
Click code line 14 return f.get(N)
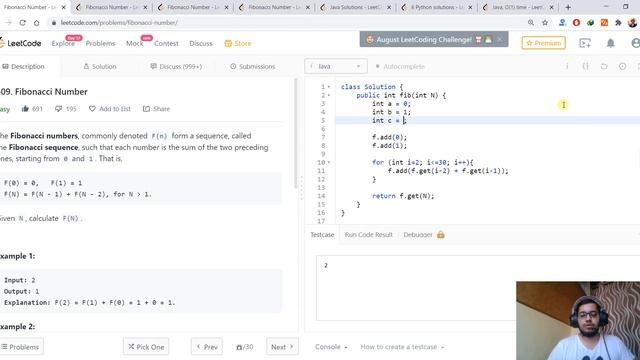[x=403, y=196]
